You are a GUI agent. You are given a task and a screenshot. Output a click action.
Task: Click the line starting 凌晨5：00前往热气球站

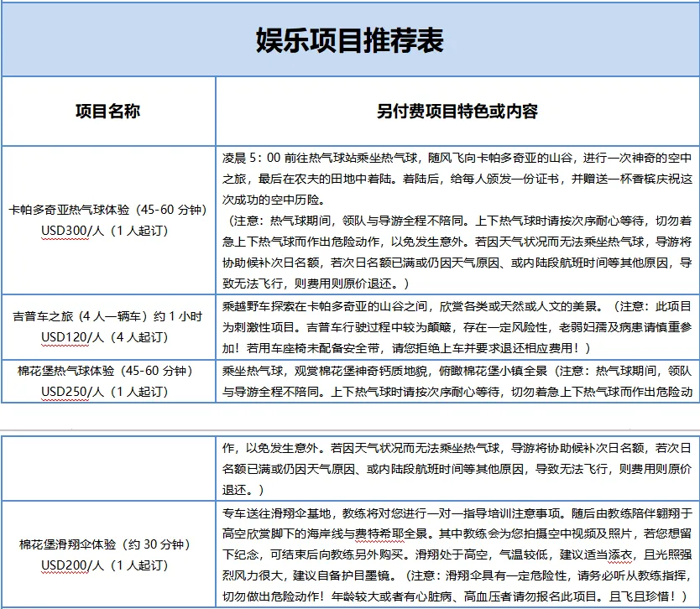click(x=457, y=158)
